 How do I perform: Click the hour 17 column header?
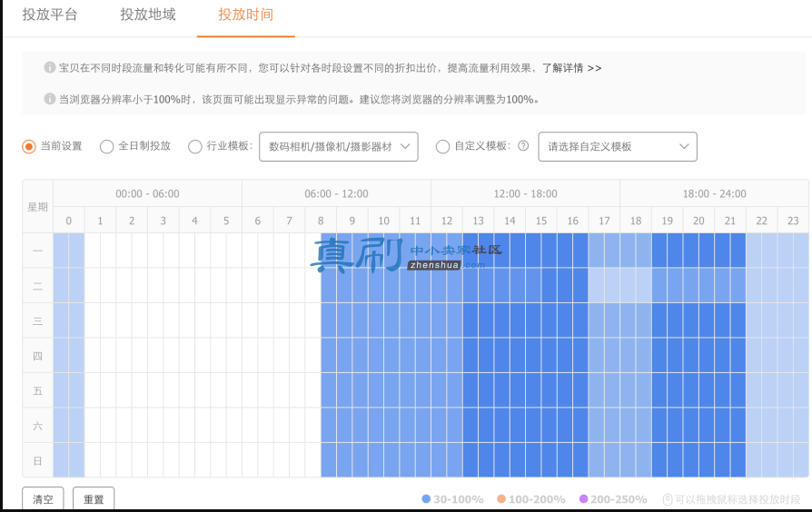point(604,221)
